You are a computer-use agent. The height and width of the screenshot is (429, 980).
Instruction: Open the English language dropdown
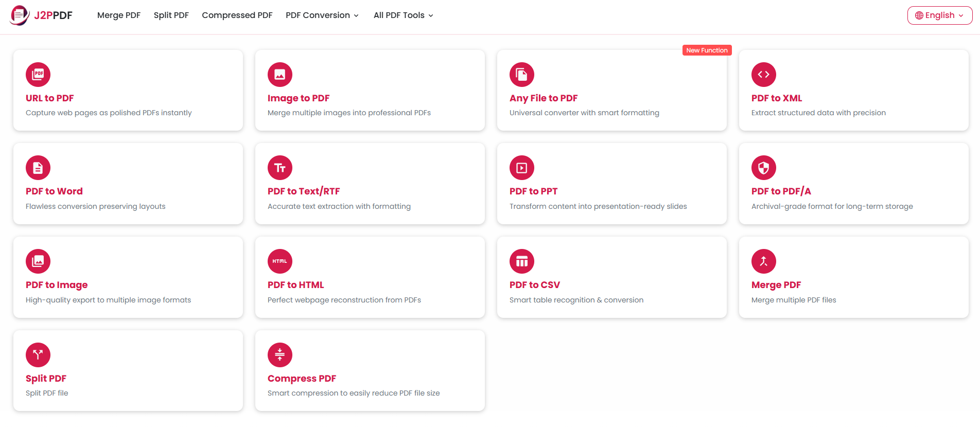[x=940, y=15]
